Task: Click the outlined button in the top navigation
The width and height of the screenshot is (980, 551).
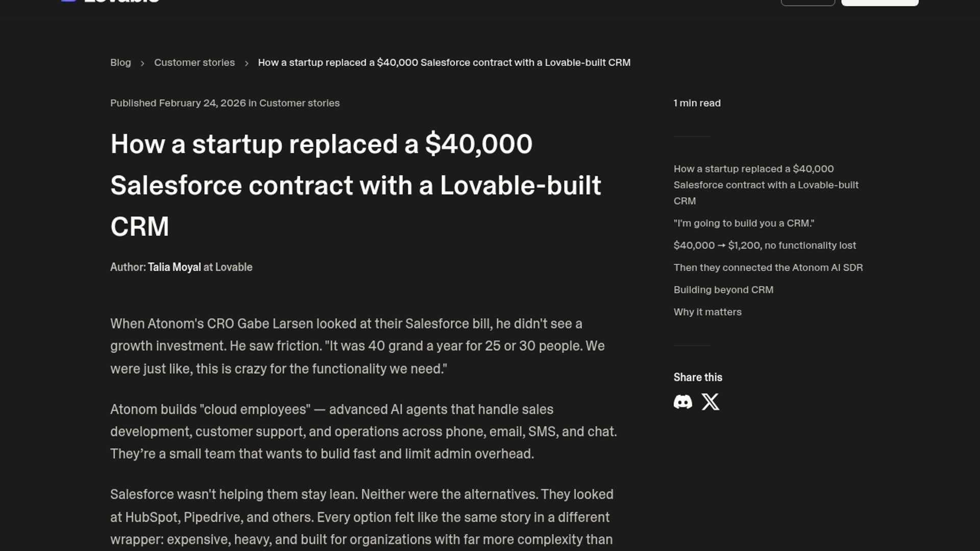Action: point(807,3)
